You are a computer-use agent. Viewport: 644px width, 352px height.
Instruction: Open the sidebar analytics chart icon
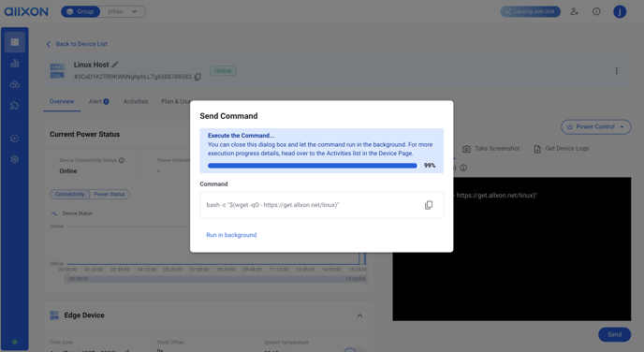[15, 64]
